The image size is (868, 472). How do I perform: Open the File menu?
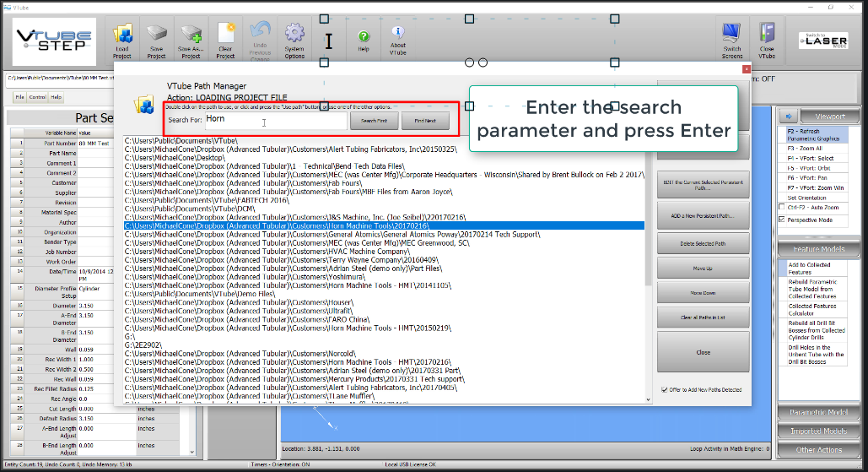coord(19,97)
